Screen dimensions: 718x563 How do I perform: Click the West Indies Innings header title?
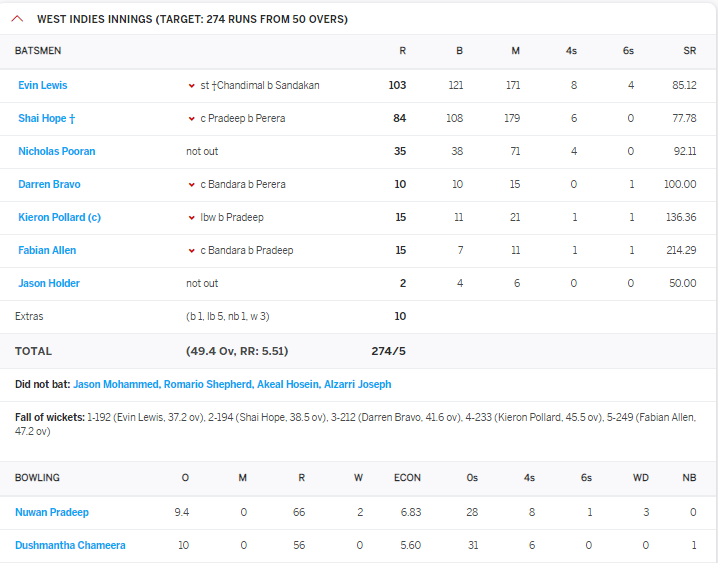click(x=192, y=19)
